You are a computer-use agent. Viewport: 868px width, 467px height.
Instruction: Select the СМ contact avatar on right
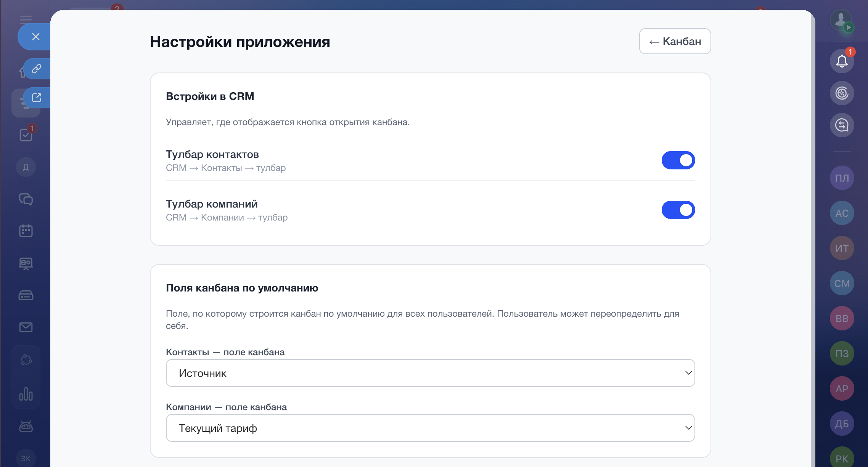(842, 283)
